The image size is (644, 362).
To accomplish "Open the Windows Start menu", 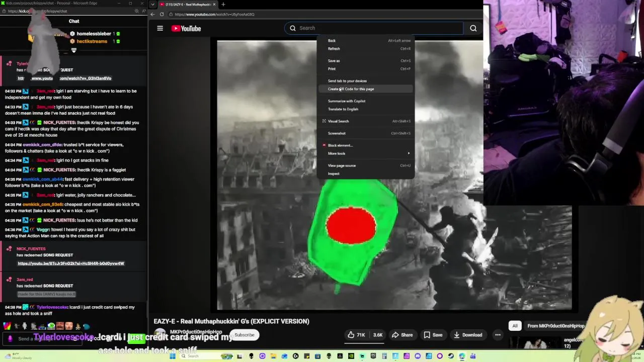I will [173, 356].
